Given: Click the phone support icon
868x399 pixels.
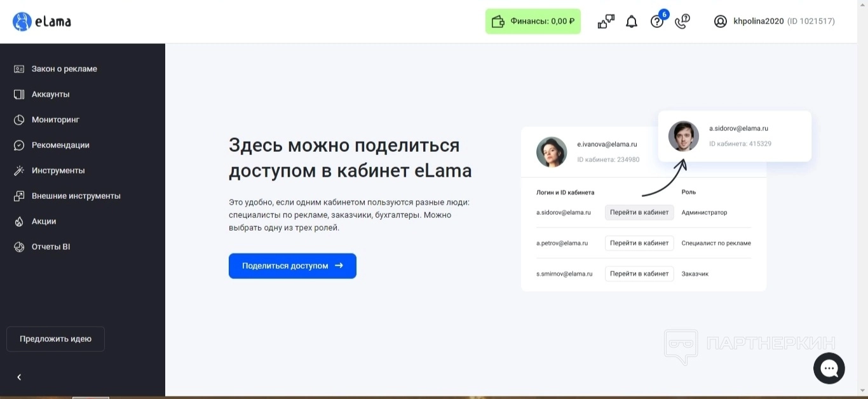Looking at the screenshot, I should click(682, 22).
